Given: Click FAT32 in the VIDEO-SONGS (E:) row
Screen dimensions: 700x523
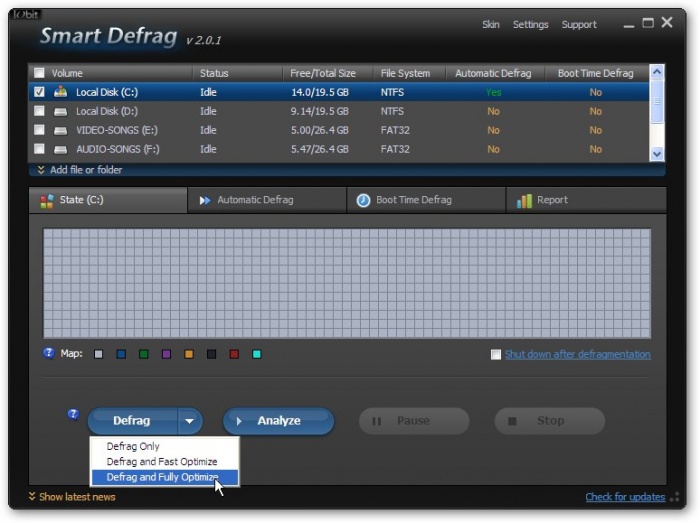Looking at the screenshot, I should [395, 130].
